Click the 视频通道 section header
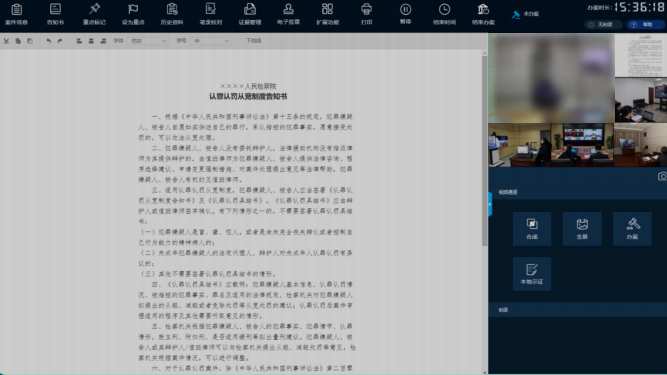The image size is (667, 375). tap(578, 192)
